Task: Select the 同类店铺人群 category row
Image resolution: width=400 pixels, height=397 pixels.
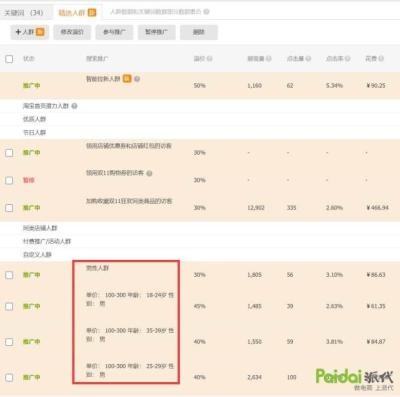Action: coord(200,228)
